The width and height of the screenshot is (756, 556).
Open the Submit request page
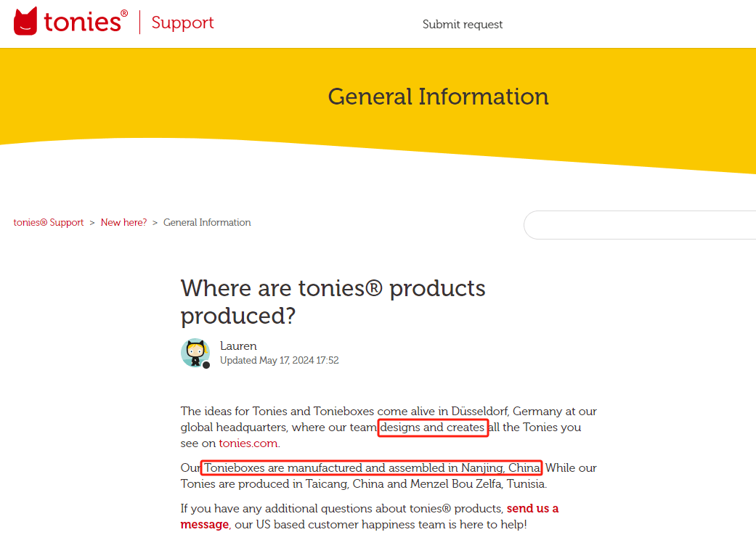point(463,24)
